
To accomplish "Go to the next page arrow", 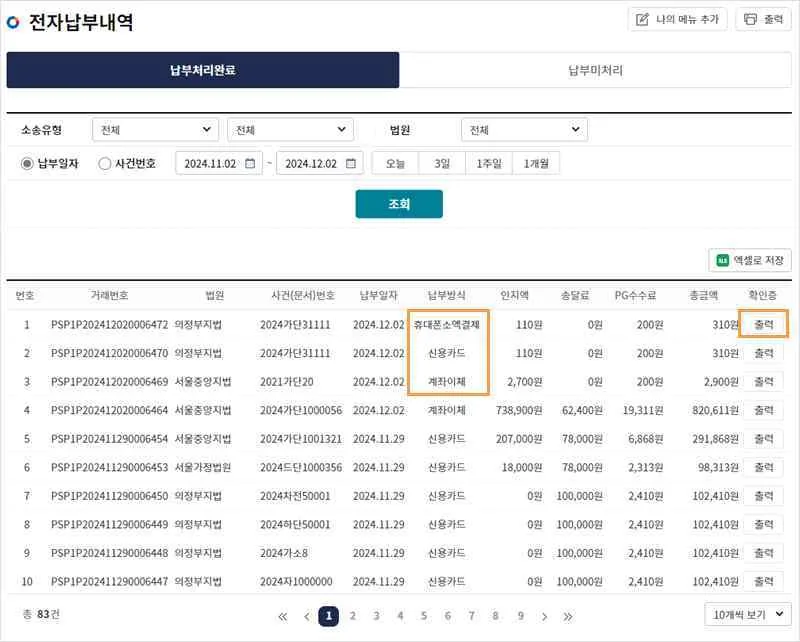I will [544, 616].
